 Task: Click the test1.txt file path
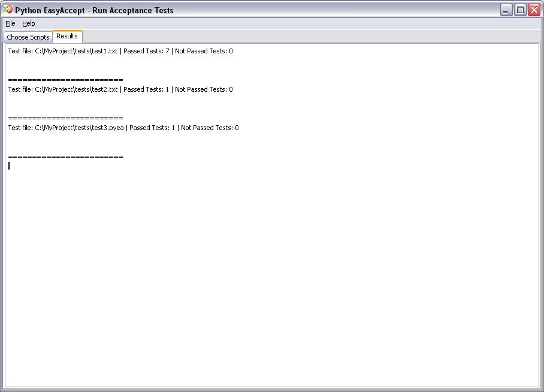(x=76, y=51)
